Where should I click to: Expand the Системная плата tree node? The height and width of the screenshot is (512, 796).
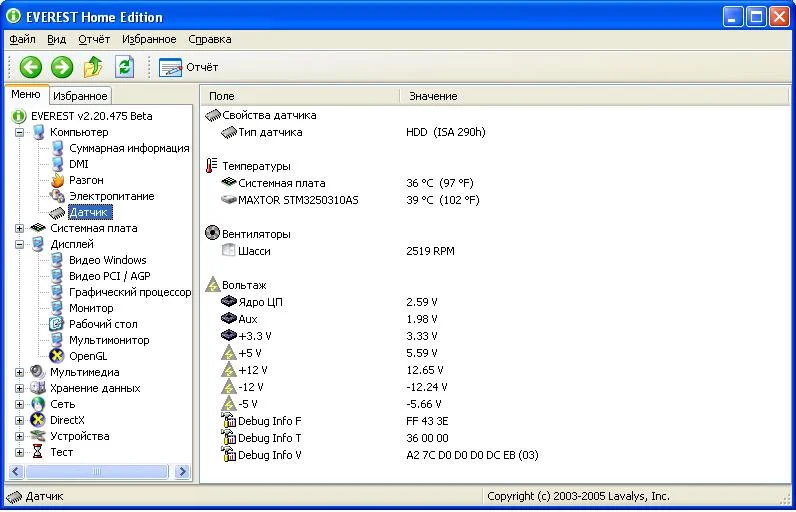tap(19, 228)
